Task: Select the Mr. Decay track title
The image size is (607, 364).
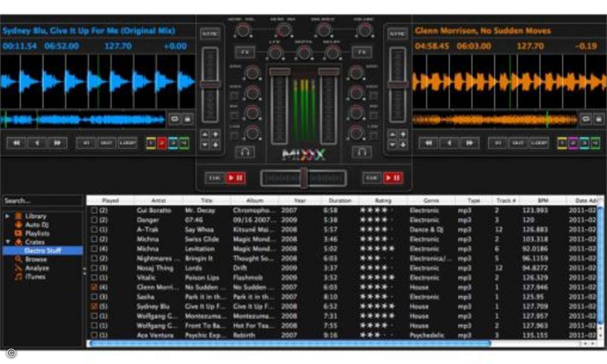Action: pyautogui.click(x=199, y=210)
